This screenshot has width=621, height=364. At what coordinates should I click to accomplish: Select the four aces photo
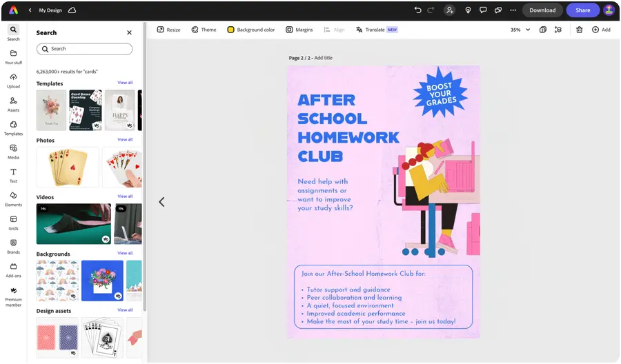click(x=68, y=167)
